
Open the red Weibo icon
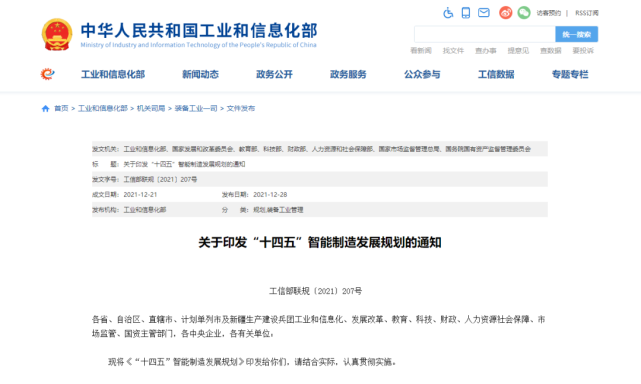point(506,13)
